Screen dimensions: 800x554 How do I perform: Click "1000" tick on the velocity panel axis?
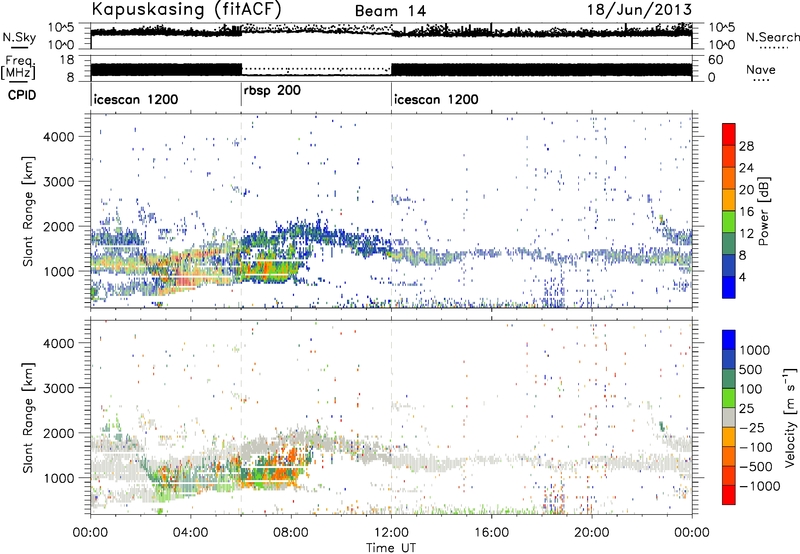[x=58, y=478]
